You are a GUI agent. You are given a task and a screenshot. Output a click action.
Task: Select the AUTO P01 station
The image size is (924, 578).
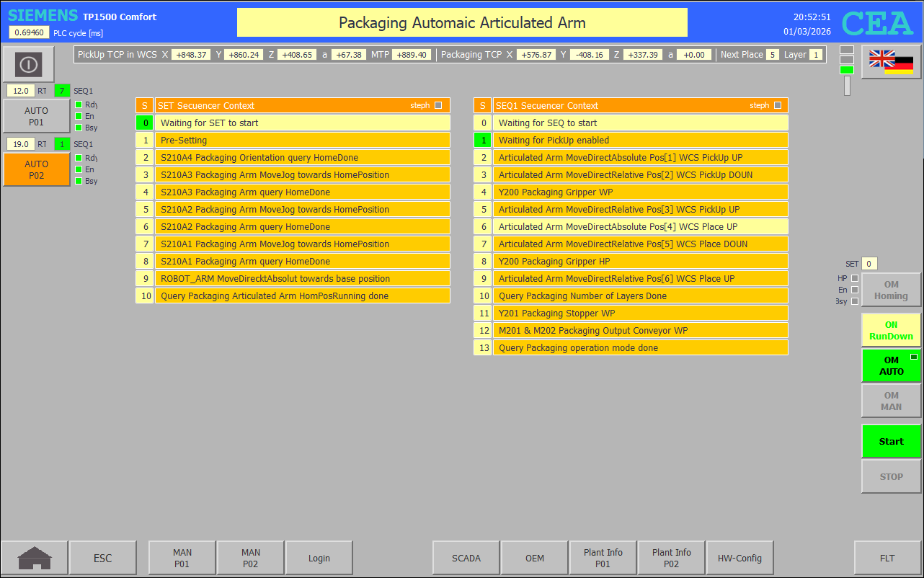pos(36,116)
